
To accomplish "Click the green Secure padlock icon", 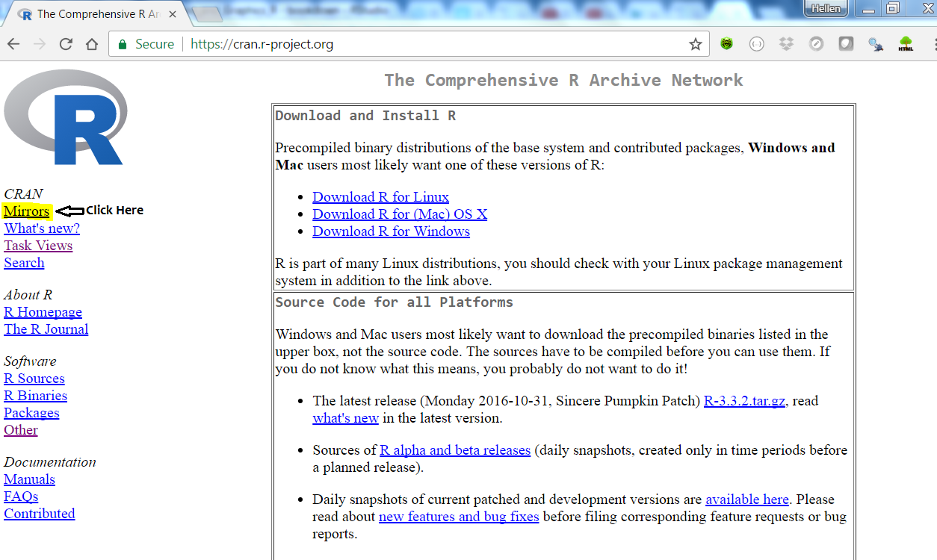I will pos(123,44).
